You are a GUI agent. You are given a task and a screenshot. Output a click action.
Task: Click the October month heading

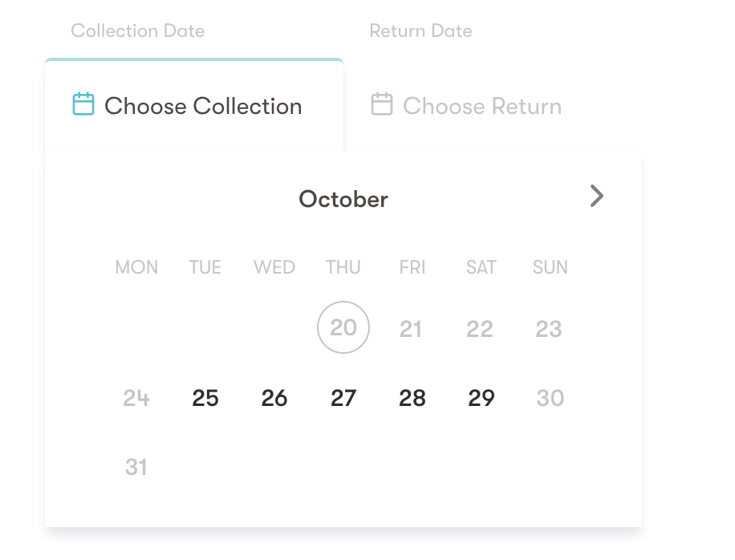click(x=343, y=199)
